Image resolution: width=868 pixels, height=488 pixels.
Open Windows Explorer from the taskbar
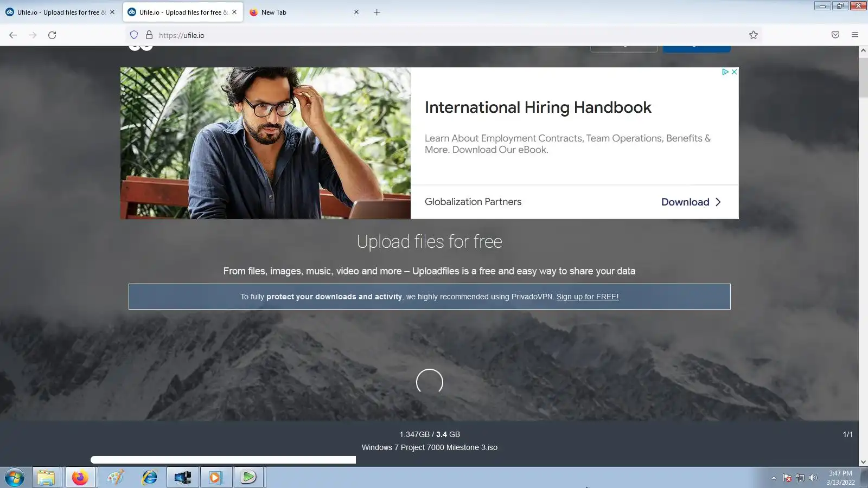coord(46,478)
